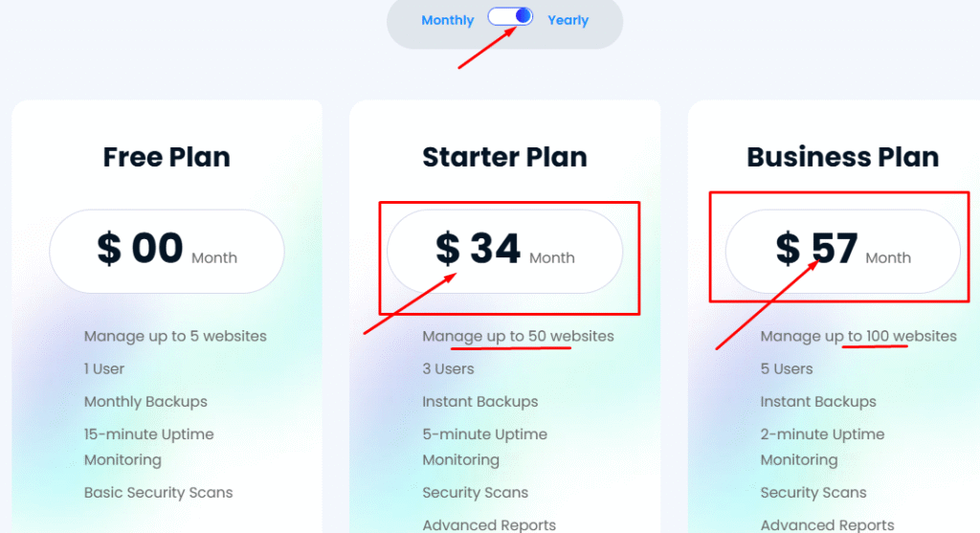Image resolution: width=980 pixels, height=533 pixels.
Task: Click the '3 Users' feature line
Action: (x=448, y=368)
